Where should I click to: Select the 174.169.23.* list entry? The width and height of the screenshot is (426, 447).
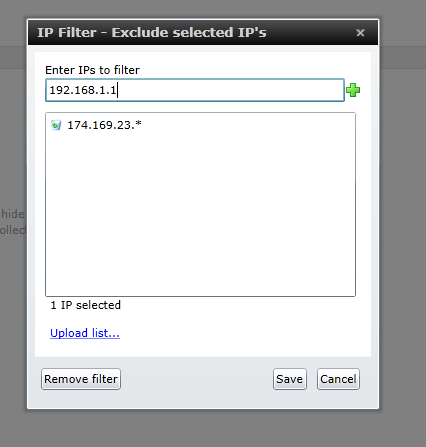coord(104,125)
